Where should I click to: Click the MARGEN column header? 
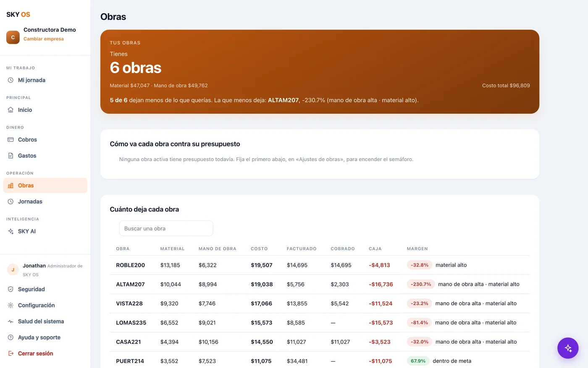(417, 249)
